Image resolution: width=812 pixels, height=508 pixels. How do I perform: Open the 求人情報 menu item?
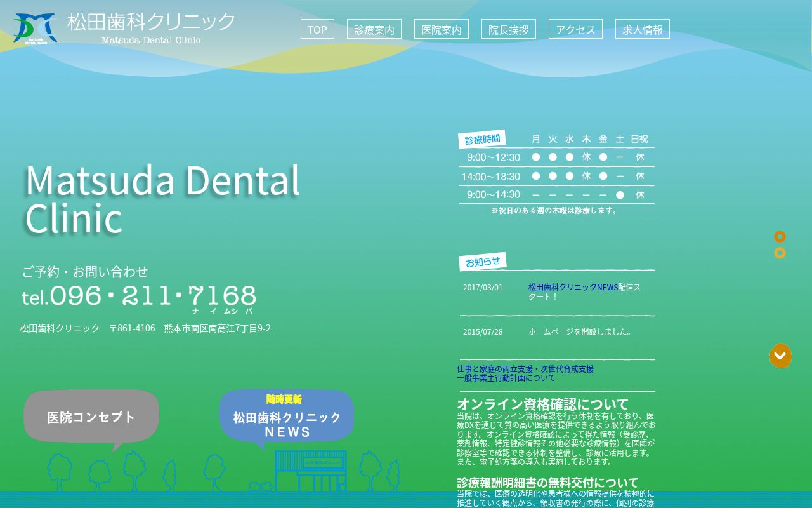click(643, 29)
